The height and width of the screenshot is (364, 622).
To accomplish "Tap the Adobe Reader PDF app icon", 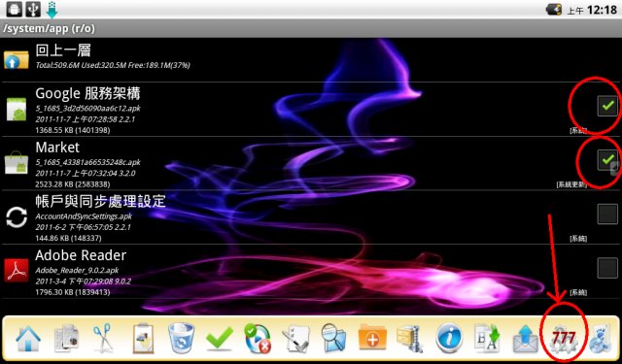I will pos(17,270).
